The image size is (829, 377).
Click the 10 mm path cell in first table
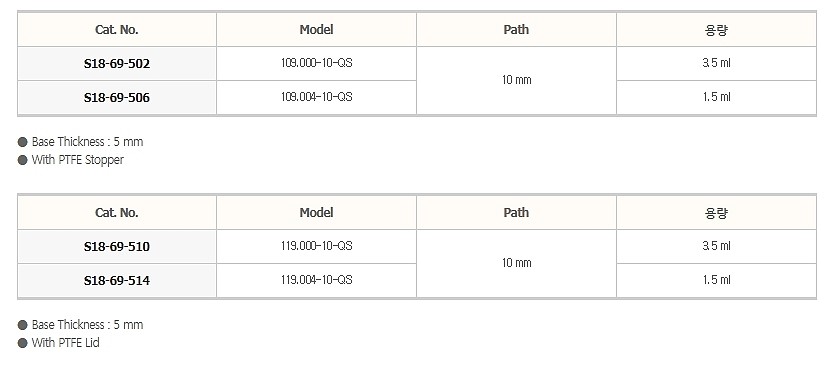coord(517,80)
